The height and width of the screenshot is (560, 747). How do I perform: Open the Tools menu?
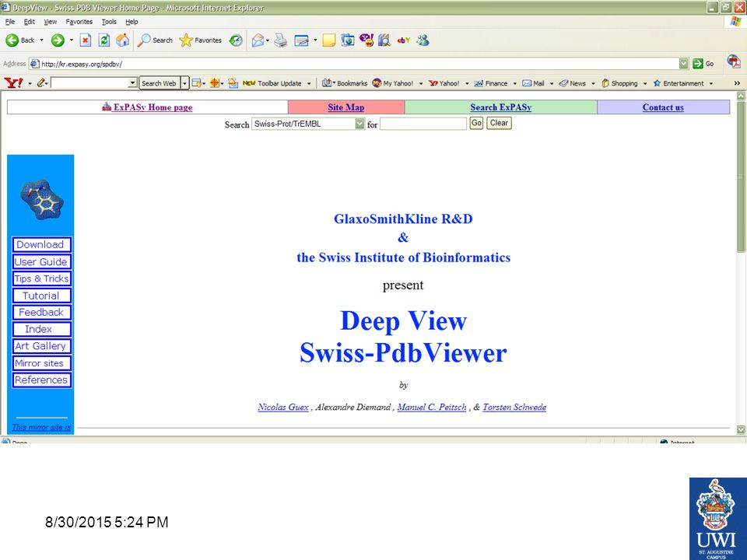point(109,22)
